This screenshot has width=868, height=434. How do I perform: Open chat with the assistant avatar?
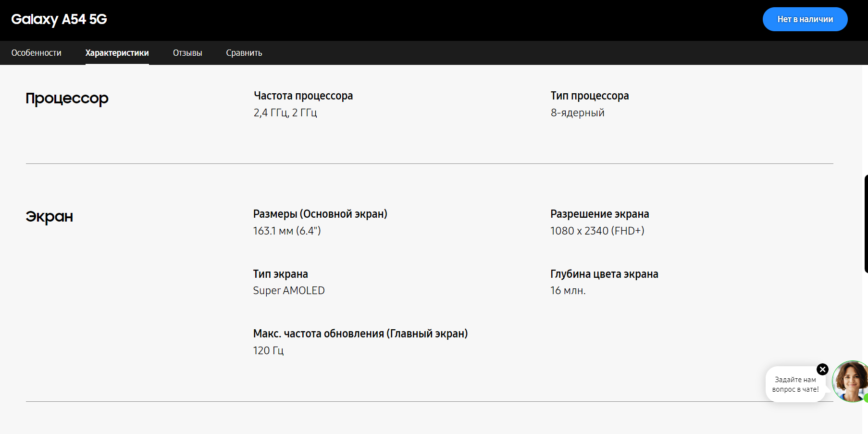point(851,382)
